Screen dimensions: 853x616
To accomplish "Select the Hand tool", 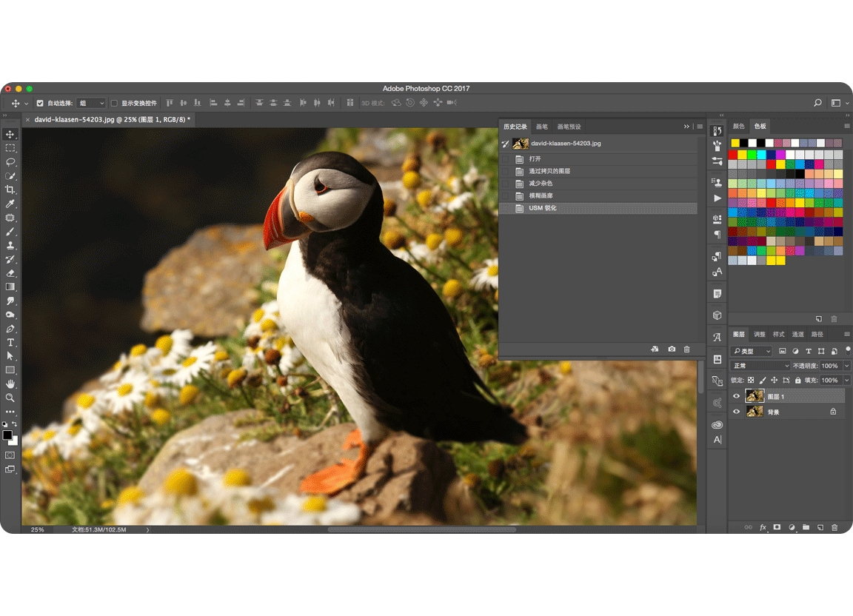I will coord(10,384).
